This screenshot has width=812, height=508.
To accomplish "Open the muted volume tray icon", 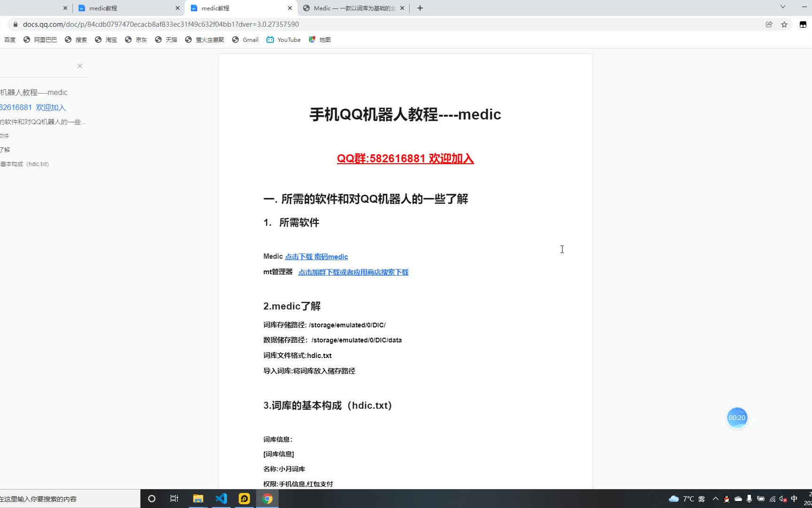I will (x=783, y=499).
